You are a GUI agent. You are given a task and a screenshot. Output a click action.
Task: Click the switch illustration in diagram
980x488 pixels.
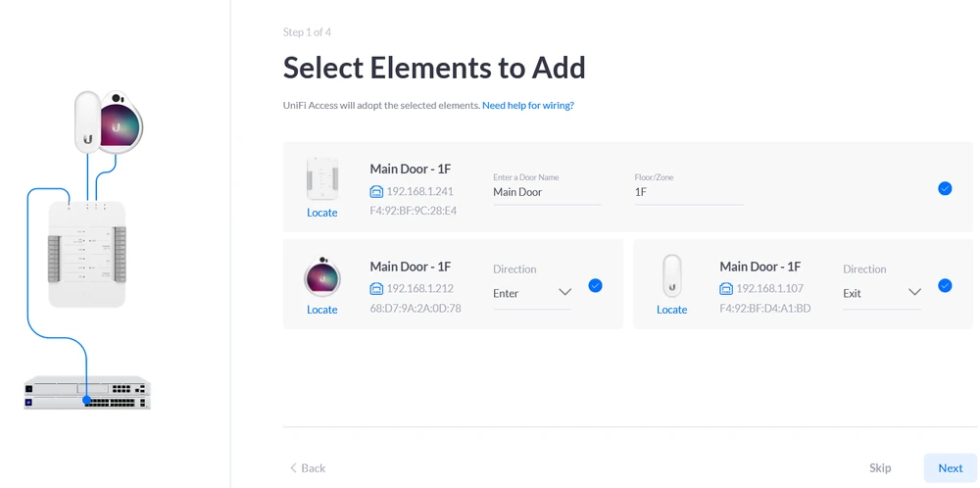point(87,392)
